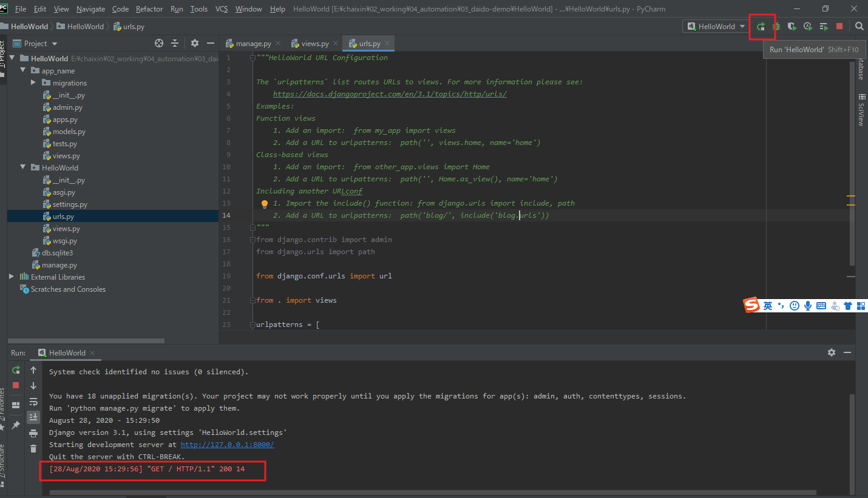Screen dimensions: 868x498
Task: Run HelloWorld with Coverage from the shield icon
Action: [x=792, y=26]
